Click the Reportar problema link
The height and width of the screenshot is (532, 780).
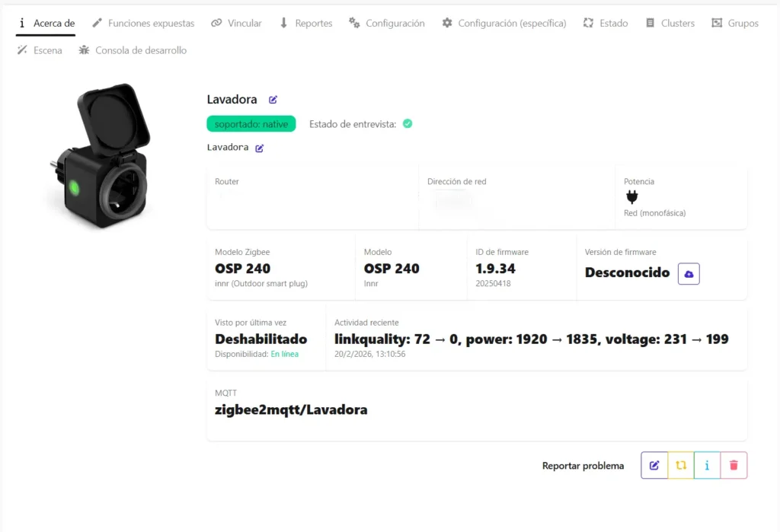pos(583,466)
